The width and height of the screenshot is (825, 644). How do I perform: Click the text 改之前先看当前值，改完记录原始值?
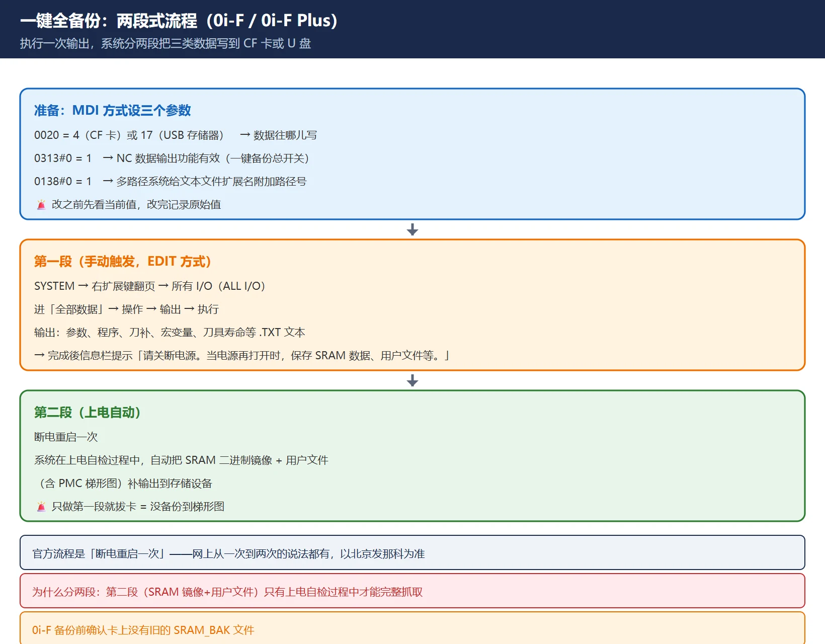click(136, 205)
